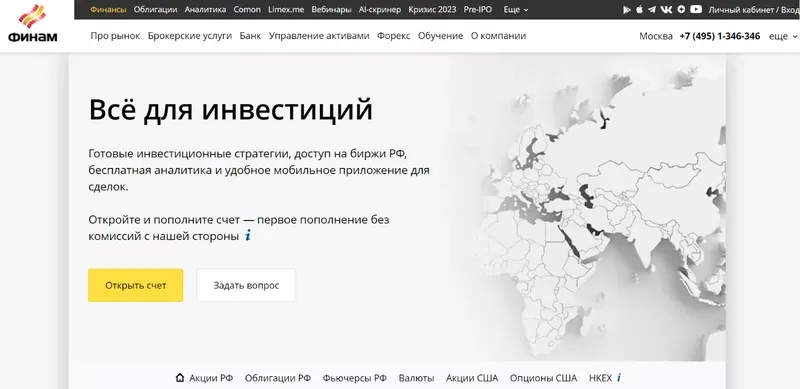The height and width of the screenshot is (389, 800).
Task: Open the Брокерские услуги navigation item
Action: (190, 36)
